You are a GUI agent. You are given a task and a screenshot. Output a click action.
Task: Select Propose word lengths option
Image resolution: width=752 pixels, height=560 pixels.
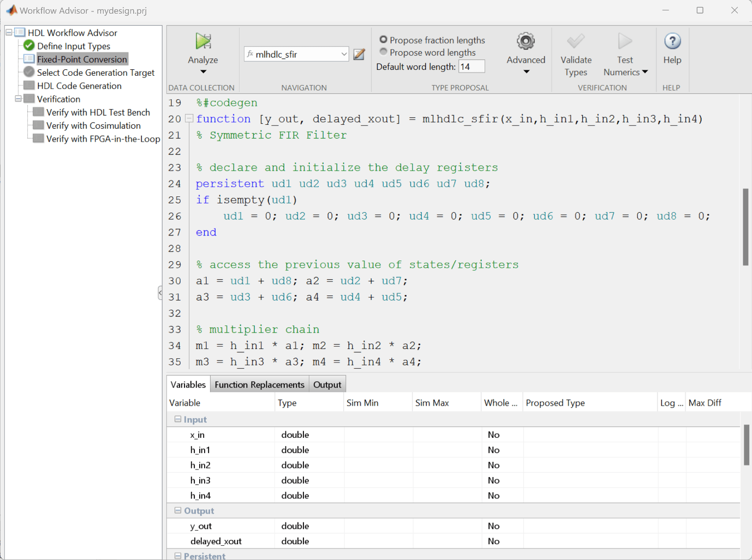(x=384, y=52)
